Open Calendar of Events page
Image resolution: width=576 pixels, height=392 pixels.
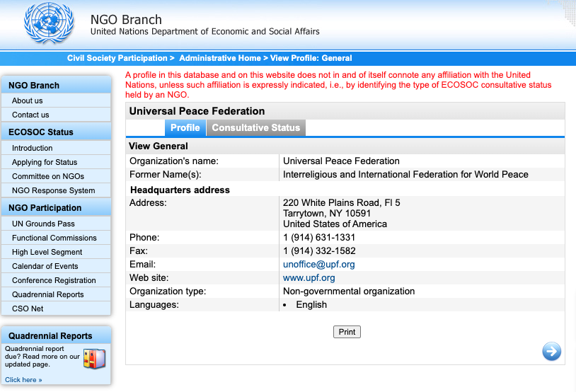[56, 266]
